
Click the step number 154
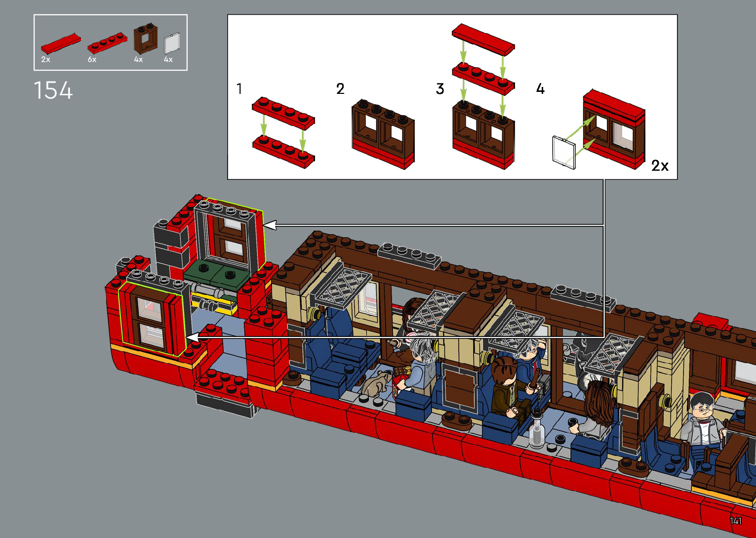click(x=53, y=91)
